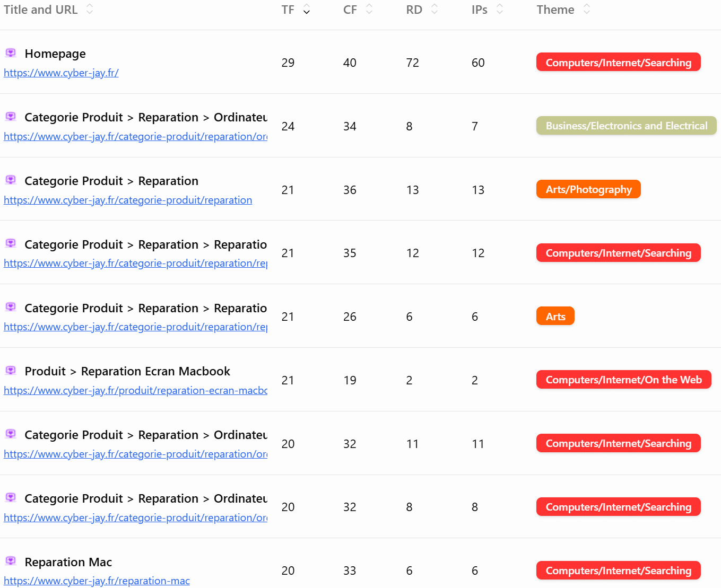Open the reparation-mac URL link
721x588 pixels.
(x=97, y=581)
